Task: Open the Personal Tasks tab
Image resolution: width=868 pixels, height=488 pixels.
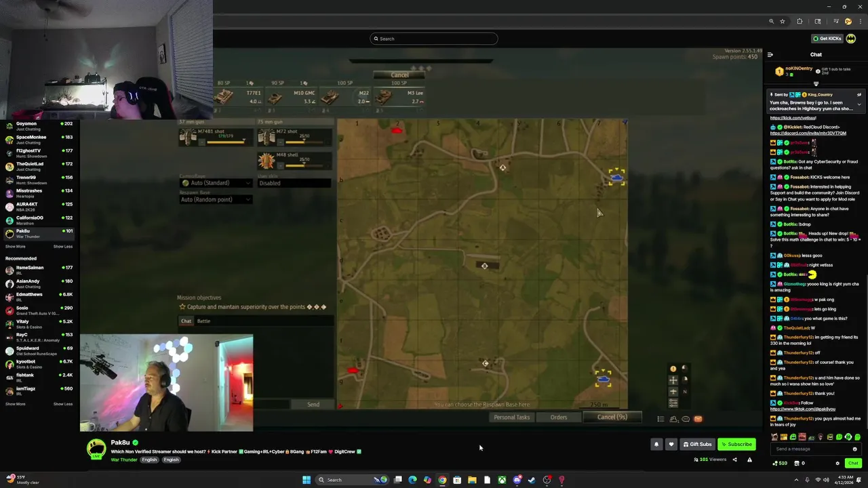Action: tap(511, 418)
